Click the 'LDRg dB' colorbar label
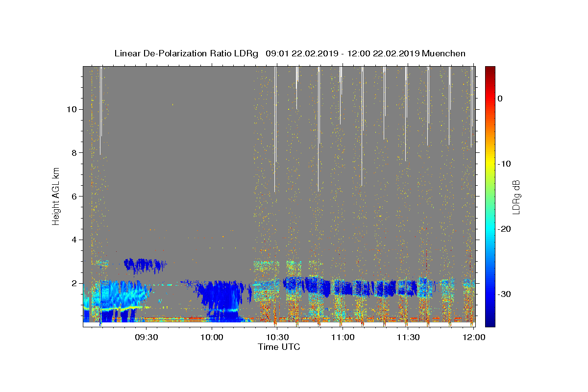 point(516,197)
